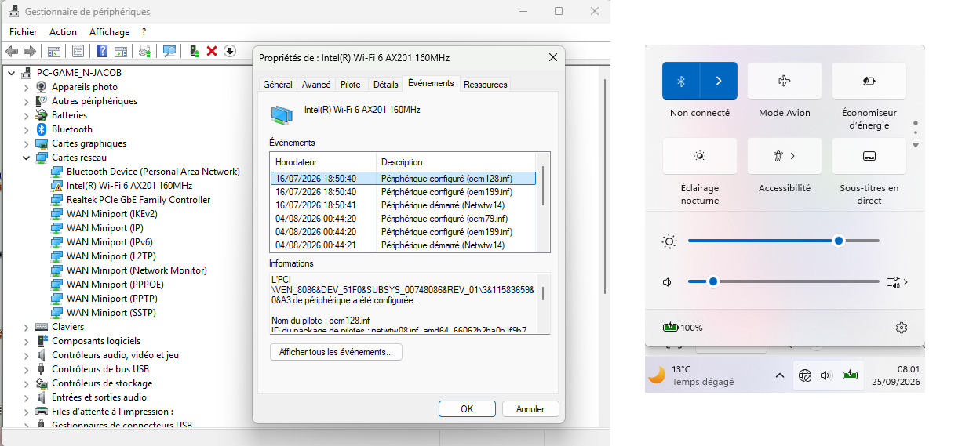
Task: Click the show/hide console tree toolbar icon
Action: 54,51
